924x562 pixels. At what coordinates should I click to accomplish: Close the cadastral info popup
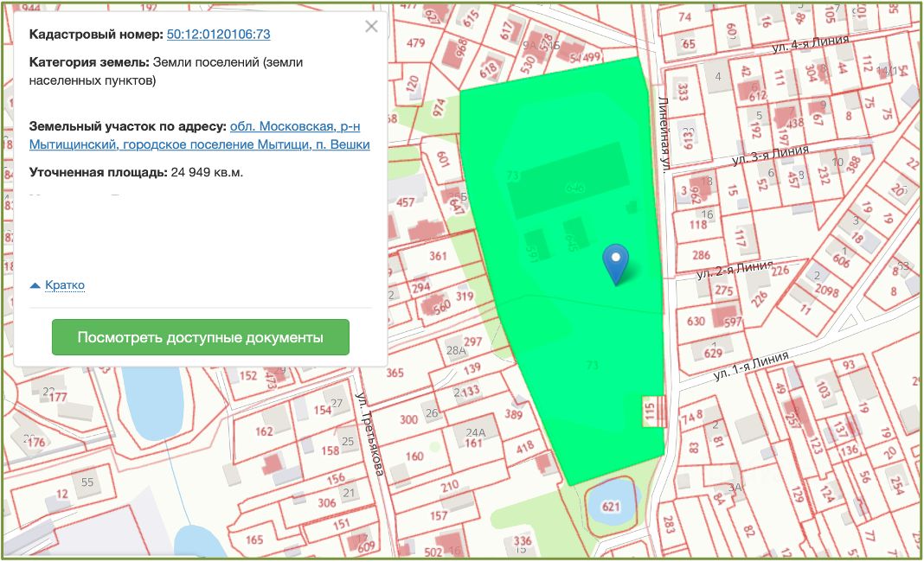point(371,27)
